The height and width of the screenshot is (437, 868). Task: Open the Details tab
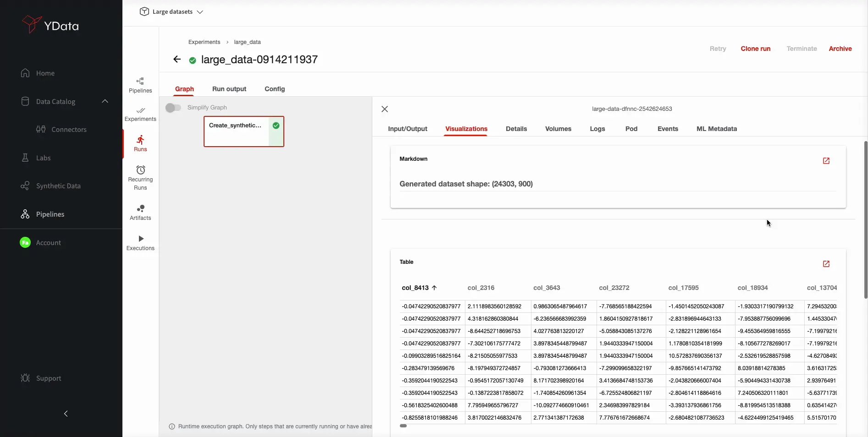click(x=516, y=129)
